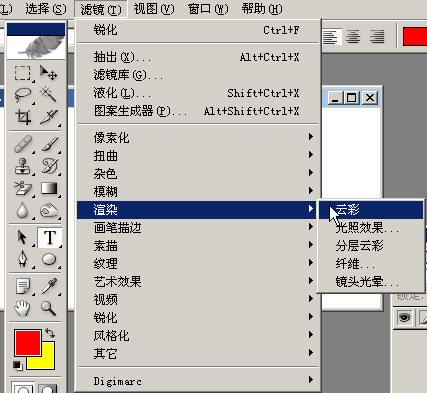Open the 帮助(H) menu
This screenshot has width=427, height=393.
coord(262,9)
